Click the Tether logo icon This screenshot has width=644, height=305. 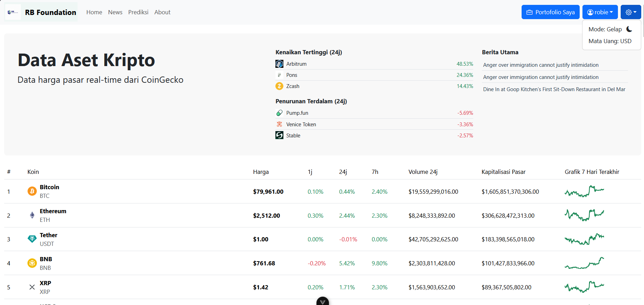click(x=32, y=239)
